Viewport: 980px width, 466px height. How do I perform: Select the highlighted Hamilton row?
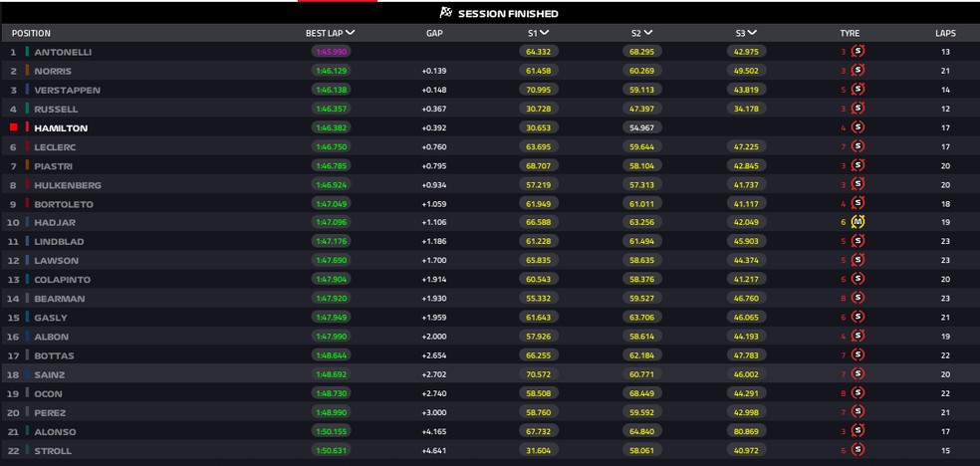tap(490, 127)
